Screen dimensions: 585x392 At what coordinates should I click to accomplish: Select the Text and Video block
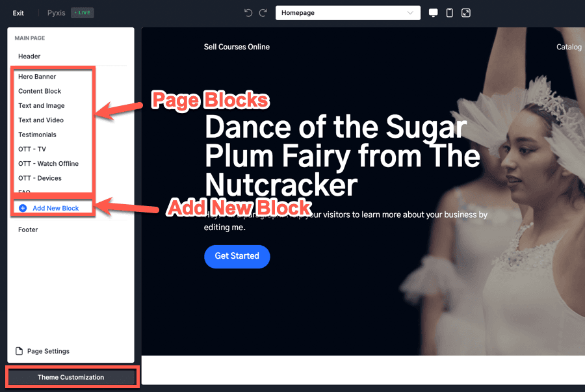pos(41,120)
